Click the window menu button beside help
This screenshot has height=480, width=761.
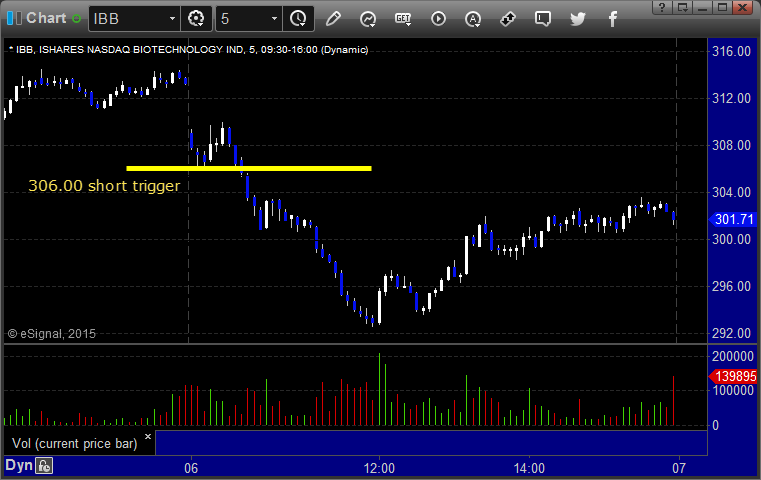point(683,7)
